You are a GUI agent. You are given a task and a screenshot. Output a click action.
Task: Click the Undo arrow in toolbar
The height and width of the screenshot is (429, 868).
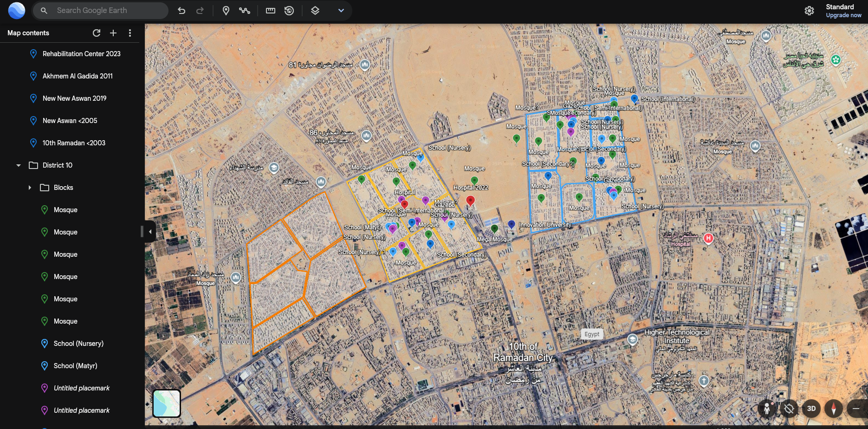[x=181, y=11]
